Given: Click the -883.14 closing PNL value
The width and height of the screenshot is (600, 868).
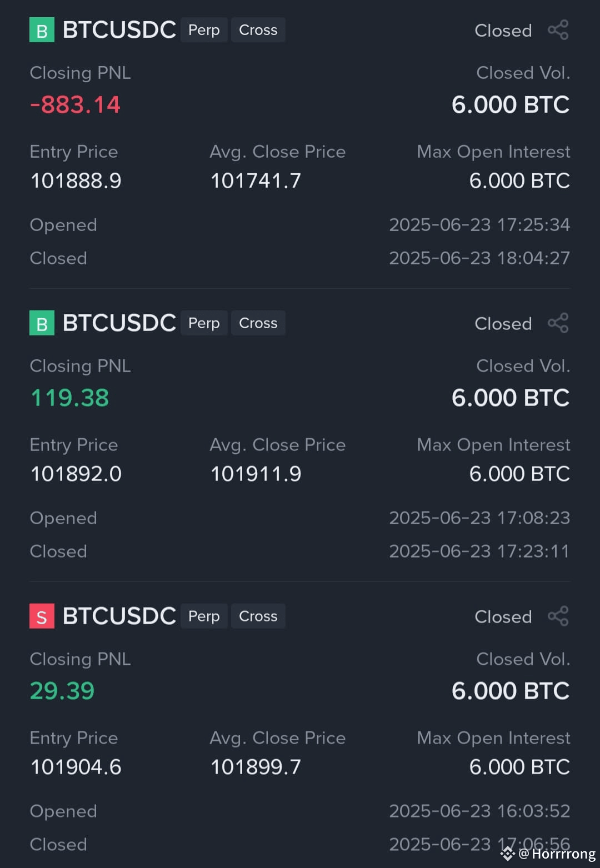Looking at the screenshot, I should tap(75, 105).
